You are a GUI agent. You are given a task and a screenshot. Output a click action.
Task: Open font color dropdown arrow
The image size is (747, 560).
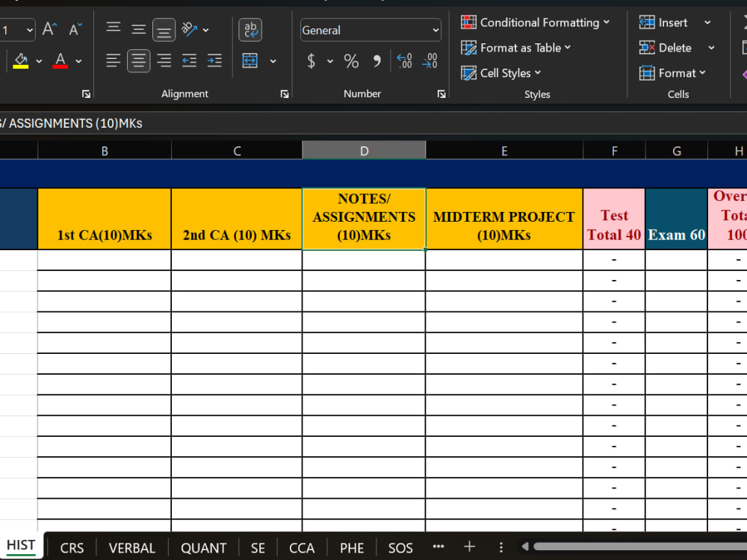(78, 61)
